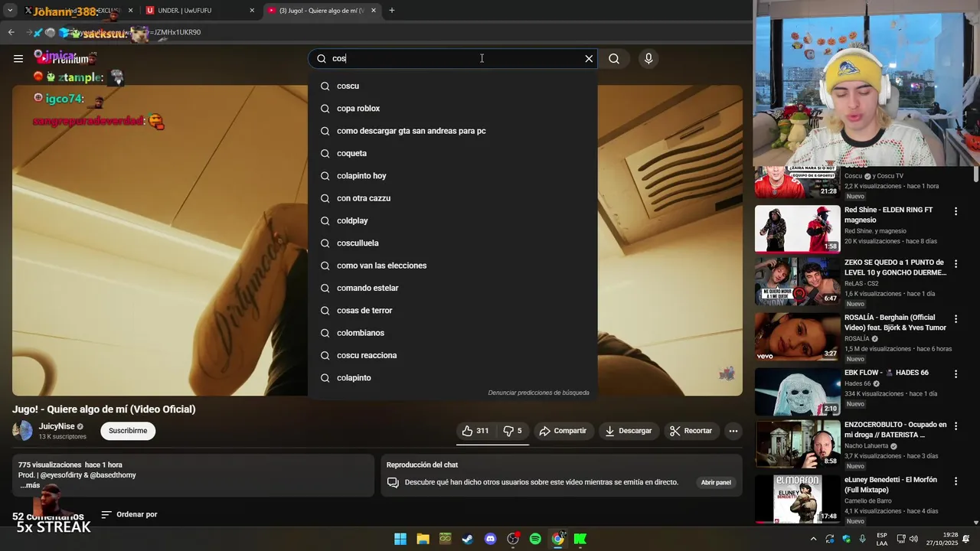Open the JuicyNise channel name link
The height and width of the screenshot is (551, 980).
click(x=57, y=426)
